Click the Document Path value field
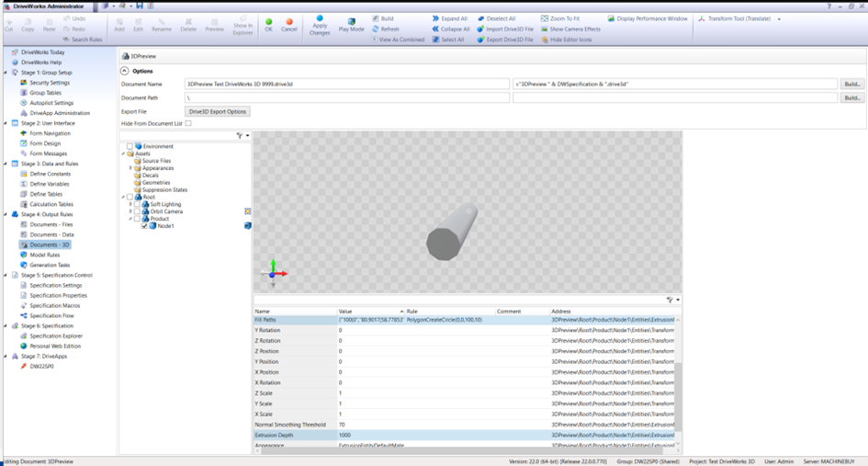The width and height of the screenshot is (868, 466). [347, 97]
